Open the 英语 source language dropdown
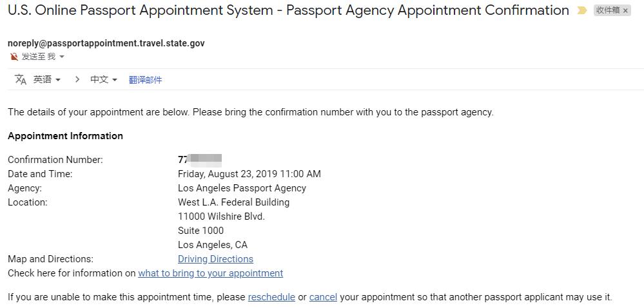The height and width of the screenshot is (308, 644). point(47,79)
